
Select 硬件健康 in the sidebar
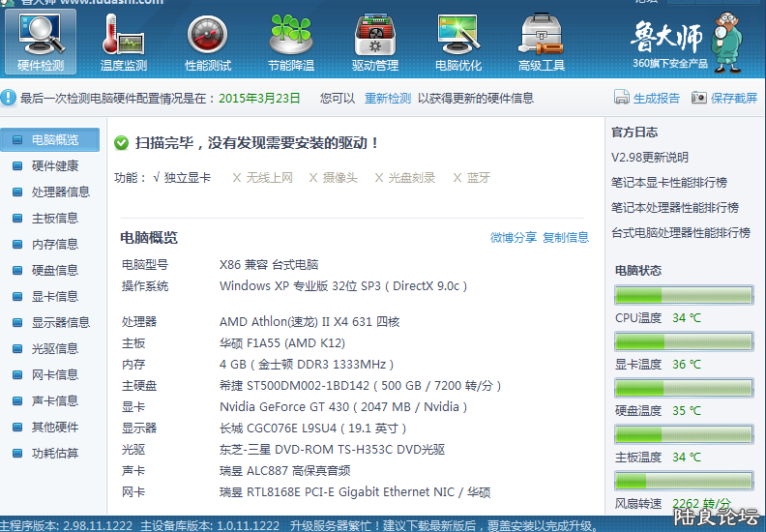click(54, 165)
